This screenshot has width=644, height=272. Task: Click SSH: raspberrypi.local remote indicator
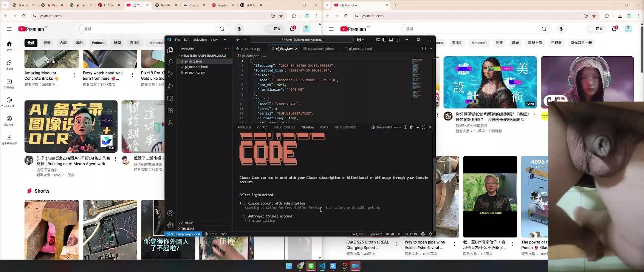[x=183, y=234]
